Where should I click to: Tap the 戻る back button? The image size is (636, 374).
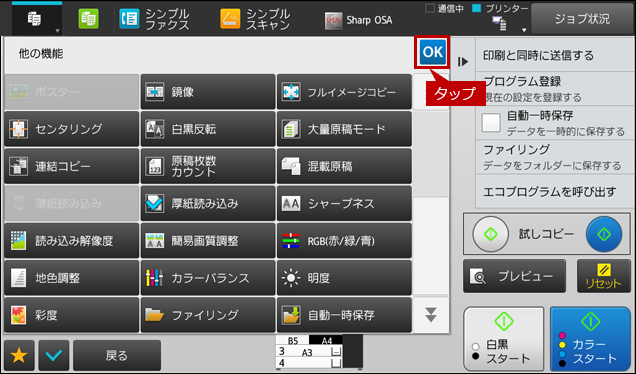point(117,355)
